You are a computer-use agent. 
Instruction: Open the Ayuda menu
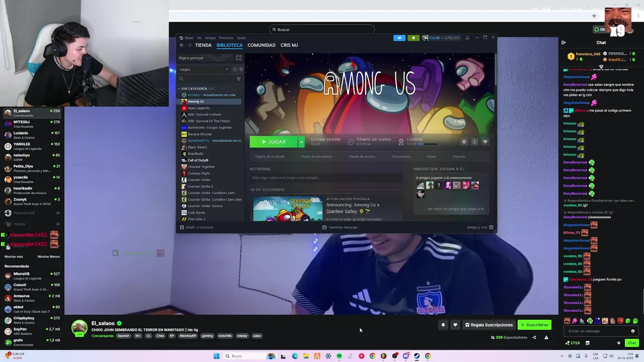pos(242,38)
